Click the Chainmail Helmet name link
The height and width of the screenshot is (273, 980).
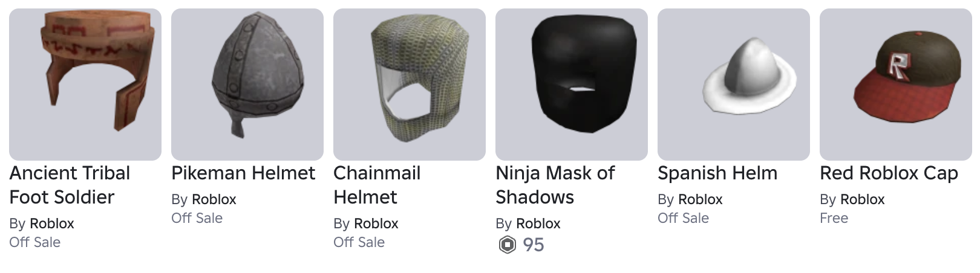377,185
